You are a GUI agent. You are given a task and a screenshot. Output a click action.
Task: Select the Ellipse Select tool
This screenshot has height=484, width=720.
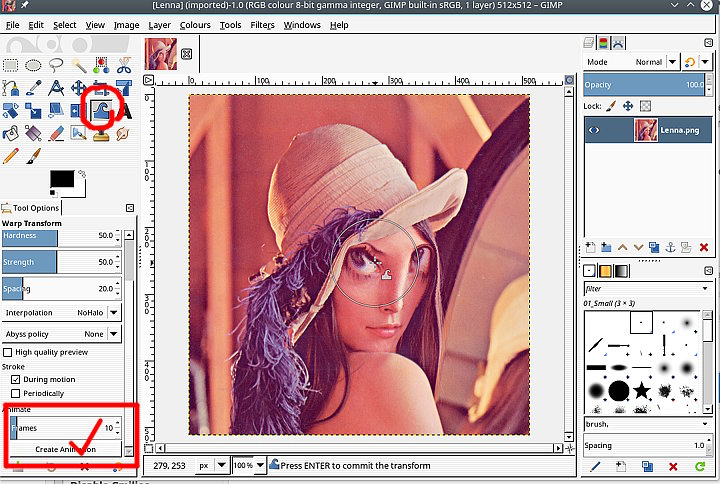(33, 65)
